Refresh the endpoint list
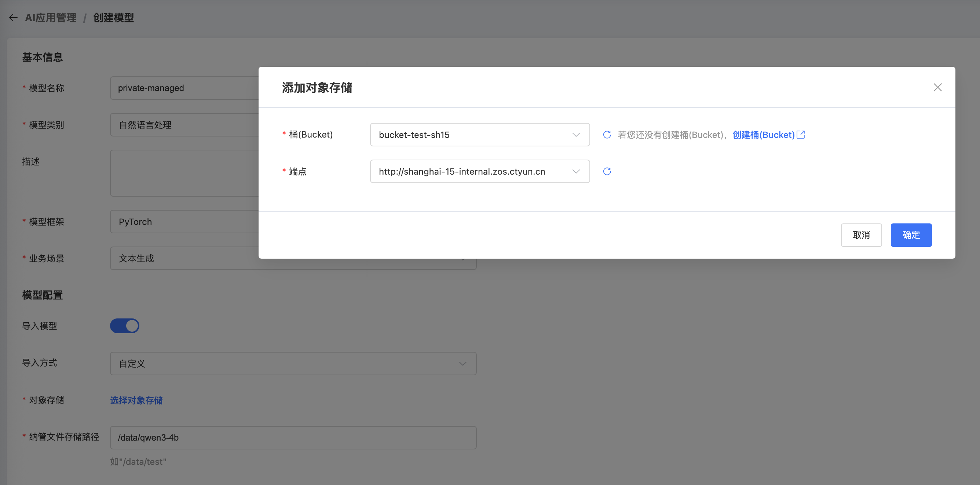 click(x=607, y=171)
